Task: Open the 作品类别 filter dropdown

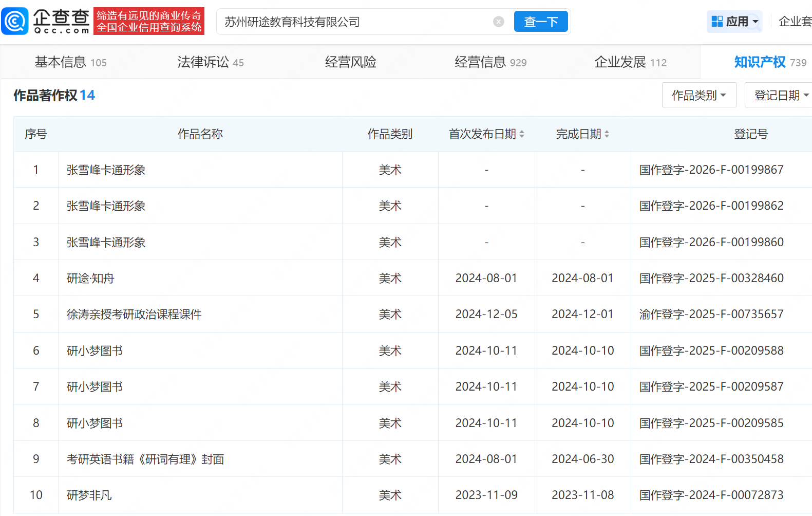Action: pyautogui.click(x=699, y=95)
